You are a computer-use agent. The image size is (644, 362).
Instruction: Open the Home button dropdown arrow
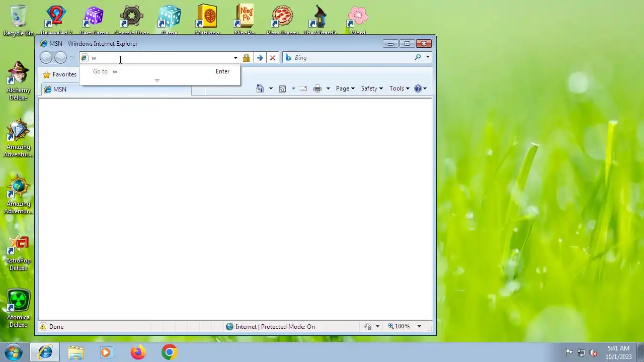pos(271,88)
